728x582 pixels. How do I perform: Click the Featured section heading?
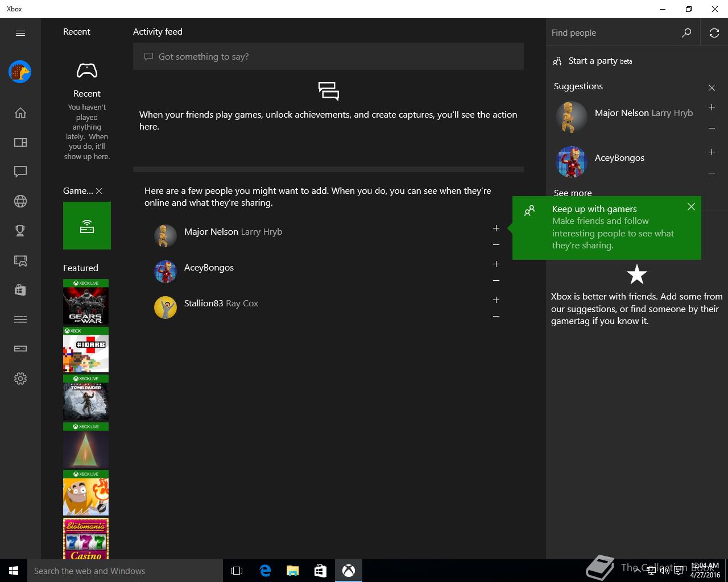point(81,268)
